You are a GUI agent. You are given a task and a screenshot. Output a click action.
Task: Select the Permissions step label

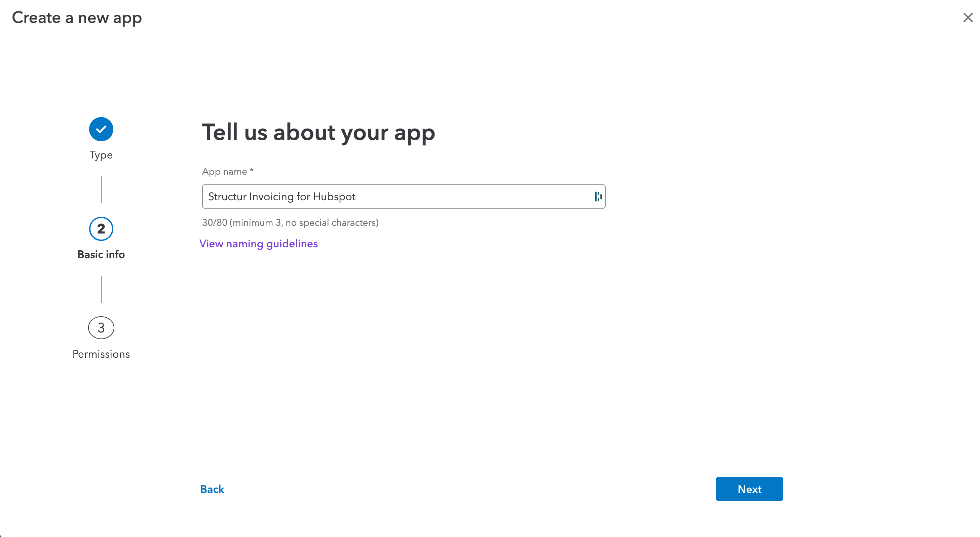click(x=101, y=354)
